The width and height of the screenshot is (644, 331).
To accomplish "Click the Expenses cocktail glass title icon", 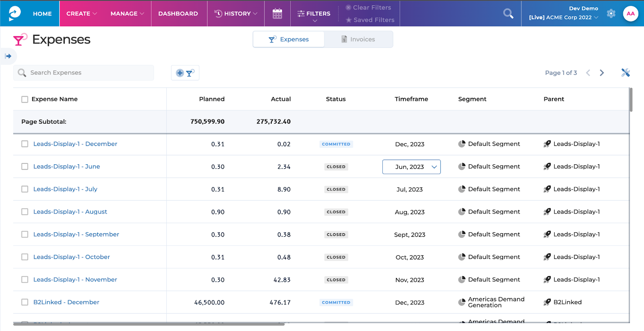I will pyautogui.click(x=20, y=39).
